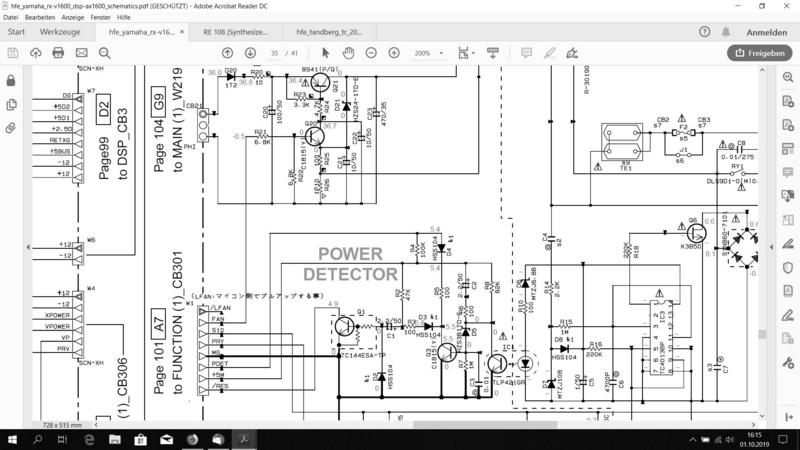Switch to the hfe_tandberg_tr_20... tab

[329, 32]
